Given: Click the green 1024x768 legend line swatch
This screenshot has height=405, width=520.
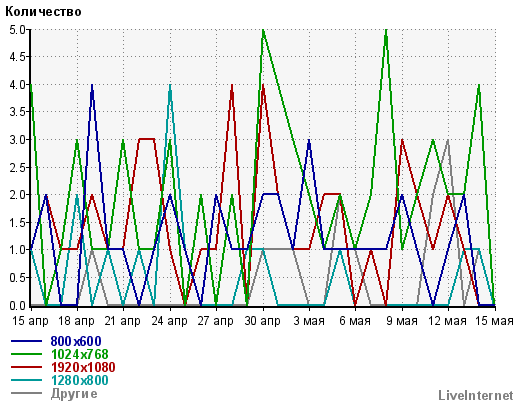Looking at the screenshot, I should tap(27, 354).
